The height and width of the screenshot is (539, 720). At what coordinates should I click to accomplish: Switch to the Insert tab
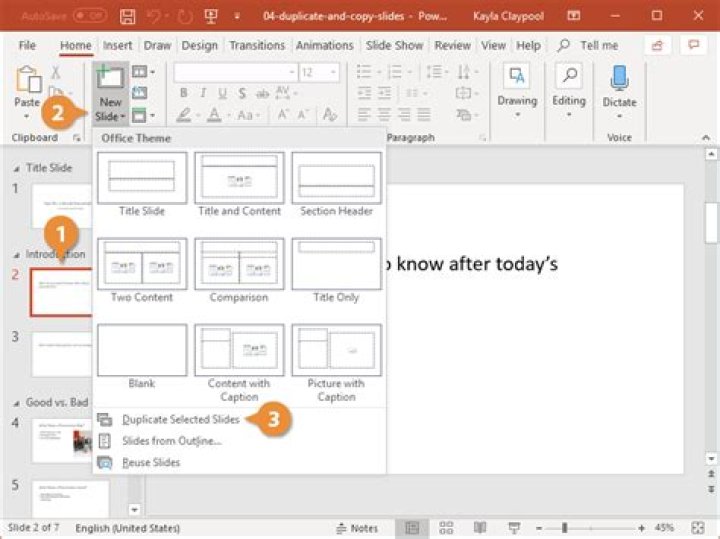117,45
